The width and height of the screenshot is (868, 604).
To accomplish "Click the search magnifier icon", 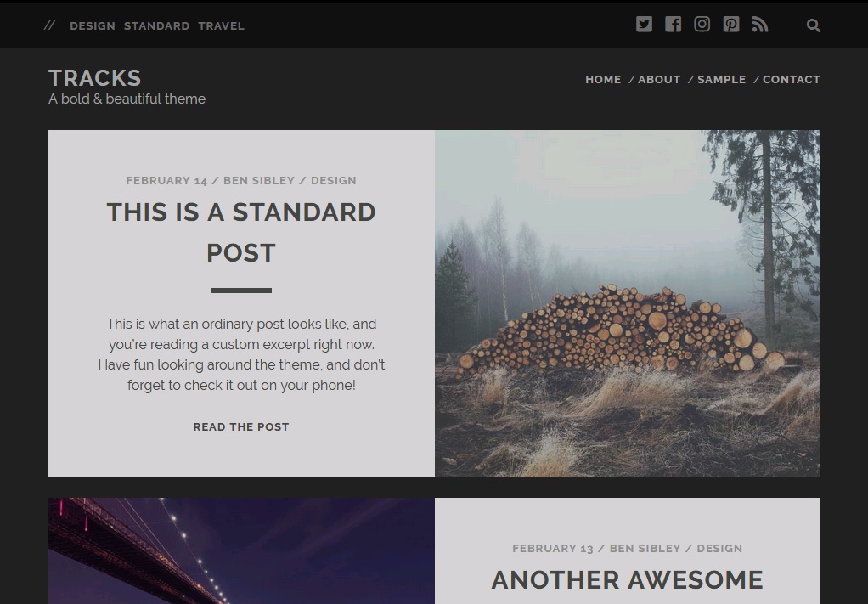I will (813, 25).
